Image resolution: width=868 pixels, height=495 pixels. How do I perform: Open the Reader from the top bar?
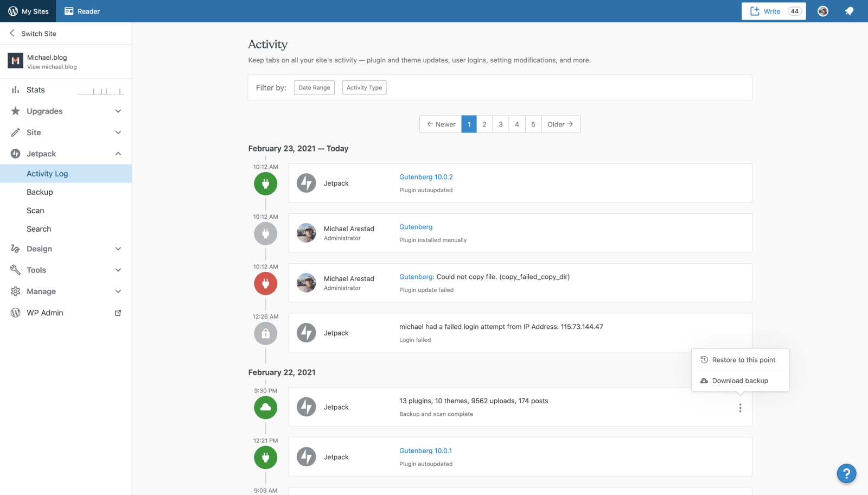tap(82, 11)
